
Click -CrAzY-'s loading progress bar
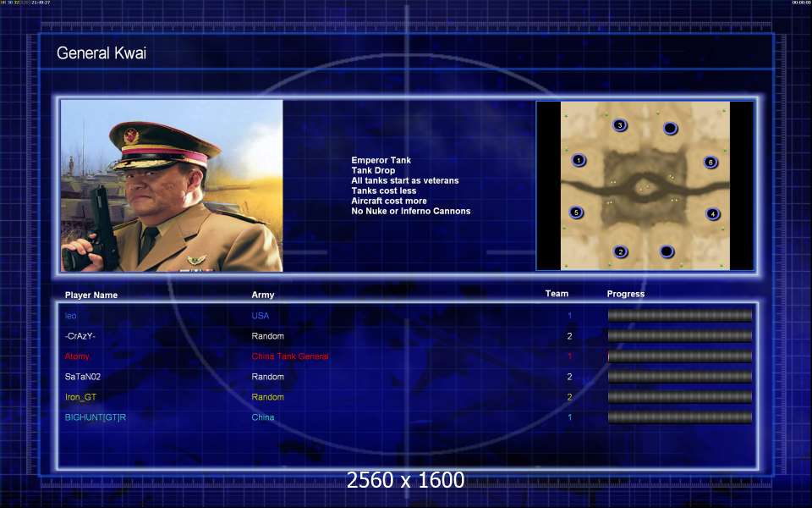[679, 336]
